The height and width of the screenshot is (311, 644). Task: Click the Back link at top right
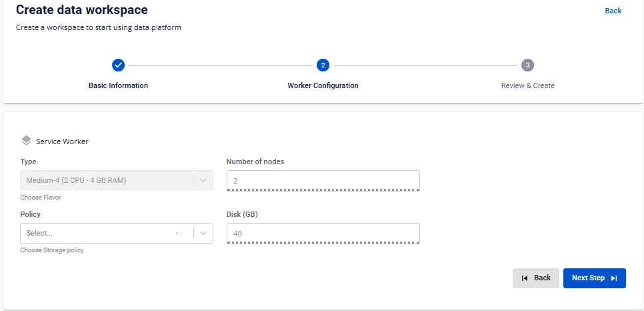(613, 11)
